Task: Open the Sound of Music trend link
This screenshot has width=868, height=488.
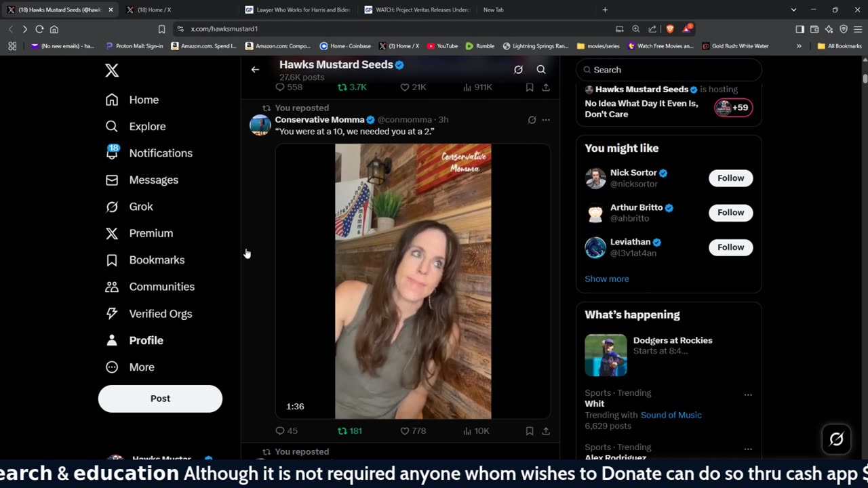Action: point(671,415)
